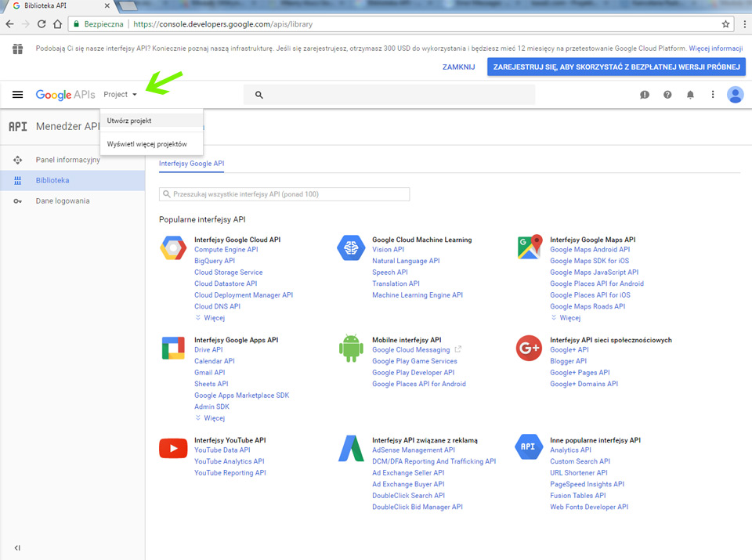The height and width of the screenshot is (560, 752).
Task: Click the Dane logowania key icon
Action: click(18, 201)
